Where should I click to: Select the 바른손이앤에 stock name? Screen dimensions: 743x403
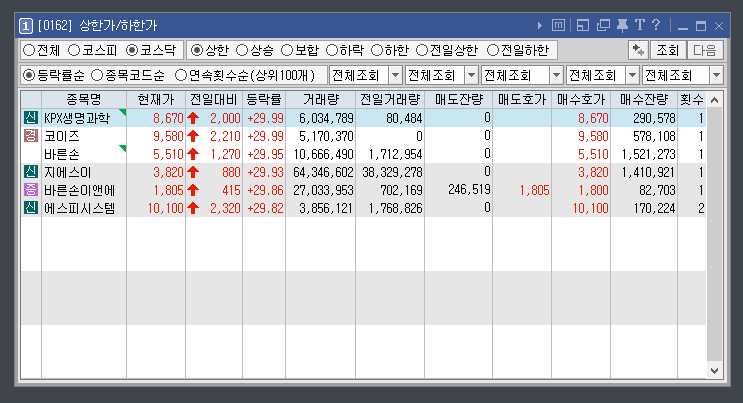click(x=80, y=190)
